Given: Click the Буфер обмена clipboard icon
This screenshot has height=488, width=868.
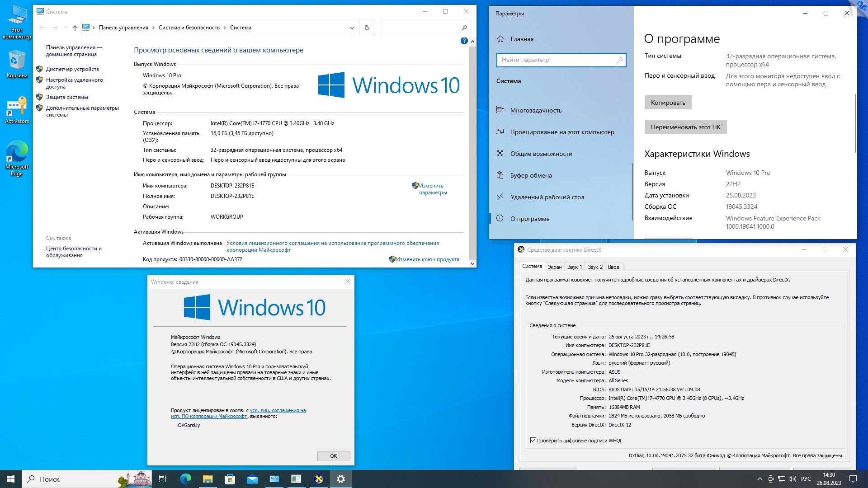Looking at the screenshot, I should [x=500, y=175].
